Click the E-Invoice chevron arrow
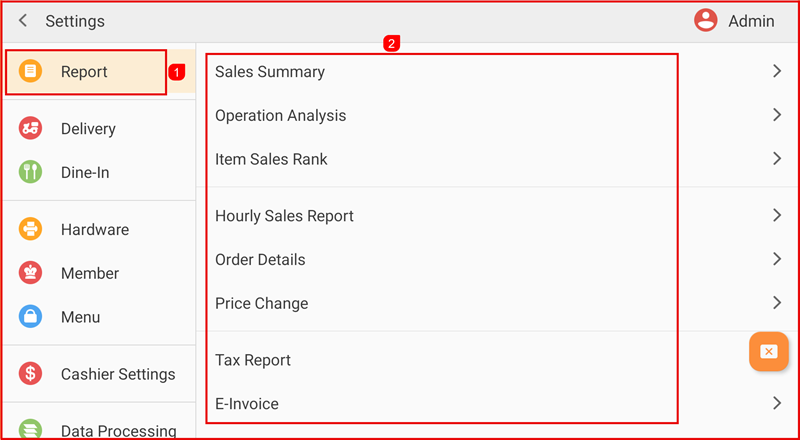Screen dimensions: 800x440 776,403
